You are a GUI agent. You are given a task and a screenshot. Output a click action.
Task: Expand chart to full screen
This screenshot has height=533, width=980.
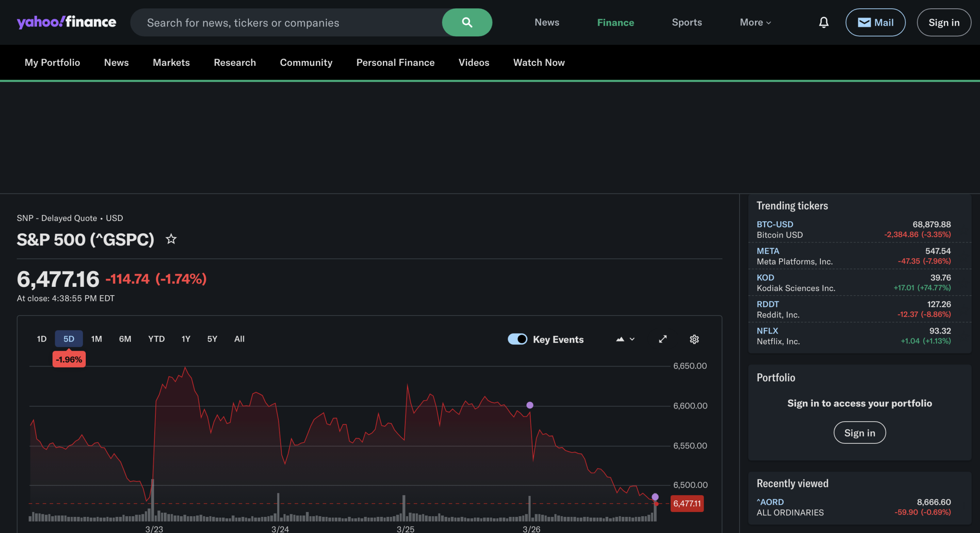pos(663,339)
